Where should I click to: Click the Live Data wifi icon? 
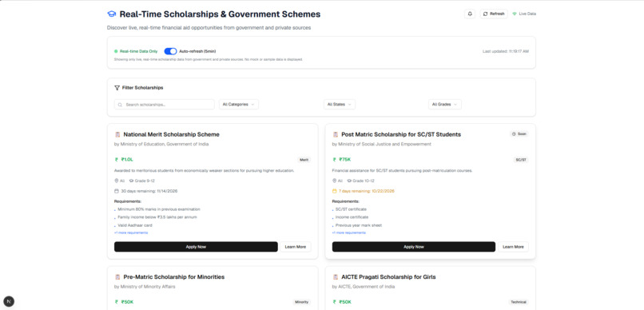515,14
